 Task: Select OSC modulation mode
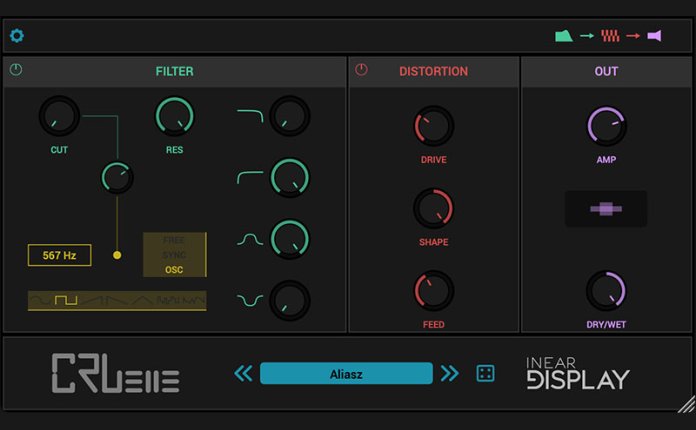click(x=174, y=269)
